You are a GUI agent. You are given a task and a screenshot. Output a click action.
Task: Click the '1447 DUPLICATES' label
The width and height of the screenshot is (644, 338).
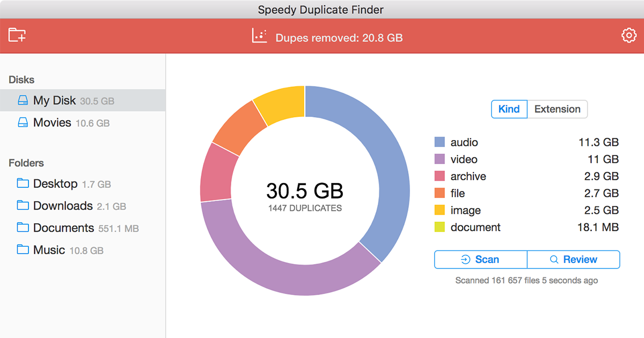tap(305, 208)
